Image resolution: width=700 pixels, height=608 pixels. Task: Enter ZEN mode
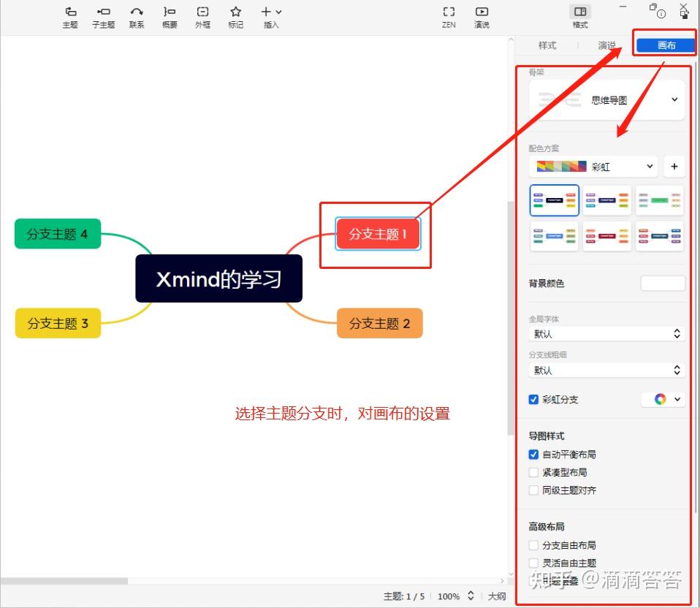tap(448, 15)
